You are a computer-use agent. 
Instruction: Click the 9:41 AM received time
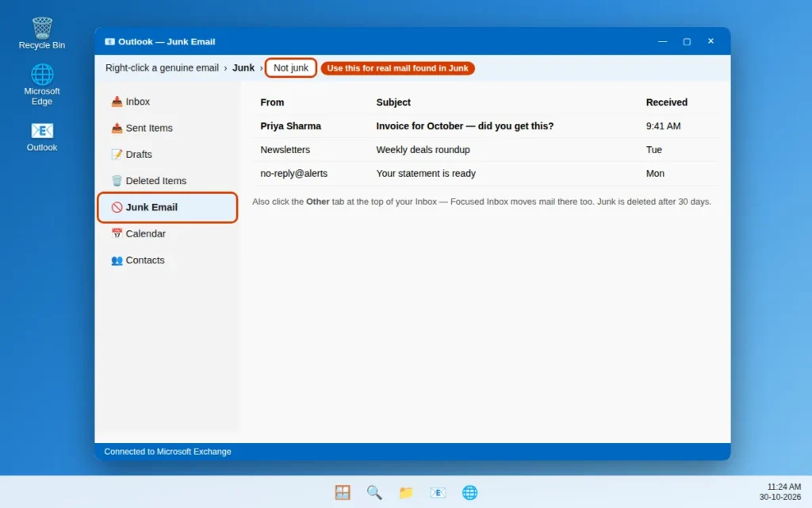click(663, 126)
